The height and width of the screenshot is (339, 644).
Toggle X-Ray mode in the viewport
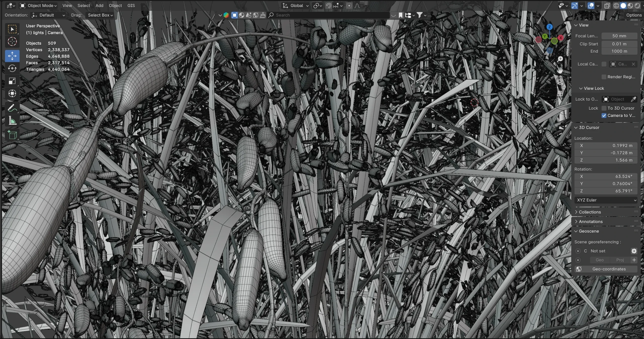point(607,6)
